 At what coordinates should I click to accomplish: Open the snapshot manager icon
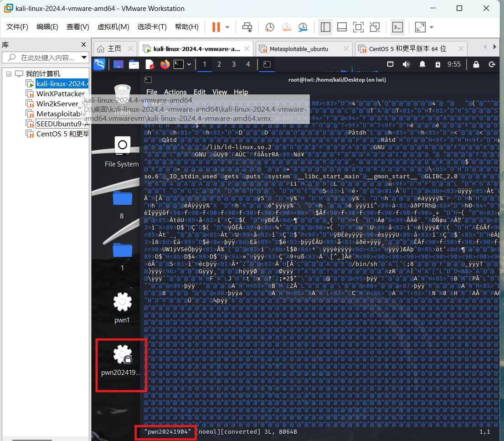[303, 27]
